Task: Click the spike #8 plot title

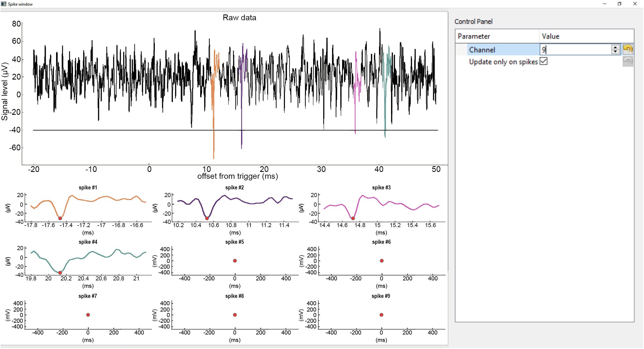Action: pos(235,296)
